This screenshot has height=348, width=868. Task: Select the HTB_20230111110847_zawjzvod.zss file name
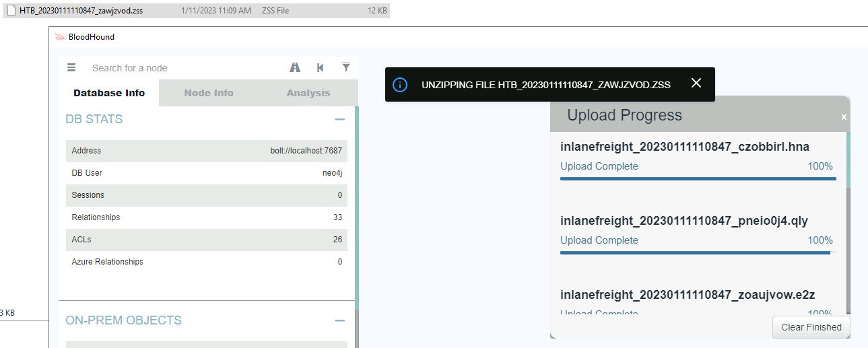click(81, 11)
